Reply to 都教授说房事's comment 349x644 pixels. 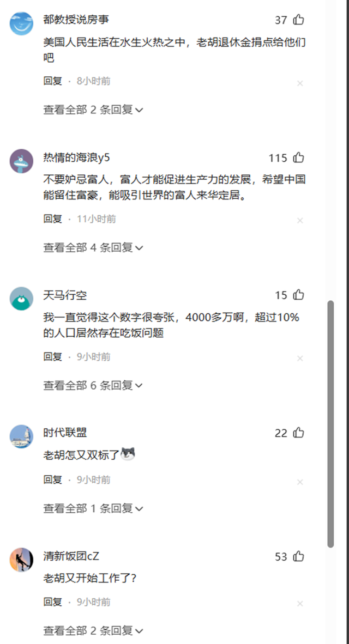click(52, 81)
